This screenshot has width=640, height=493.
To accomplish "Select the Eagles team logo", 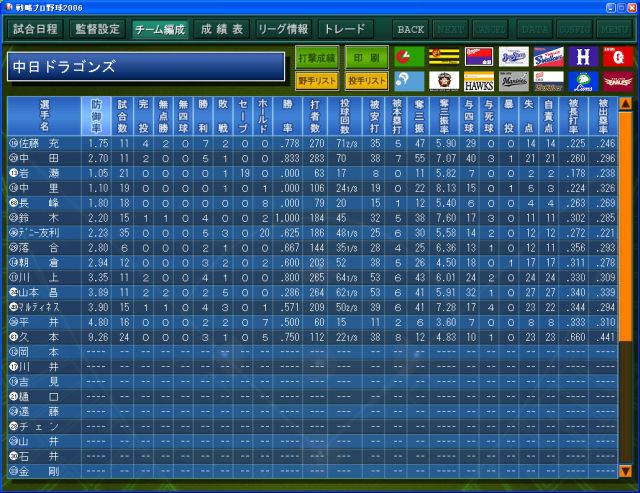I will [618, 81].
